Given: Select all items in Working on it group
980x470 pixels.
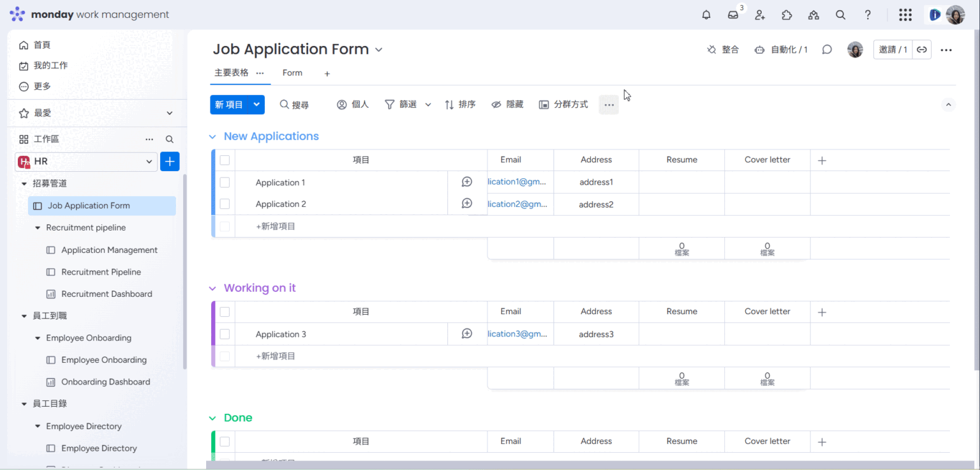Looking at the screenshot, I should [x=225, y=312].
